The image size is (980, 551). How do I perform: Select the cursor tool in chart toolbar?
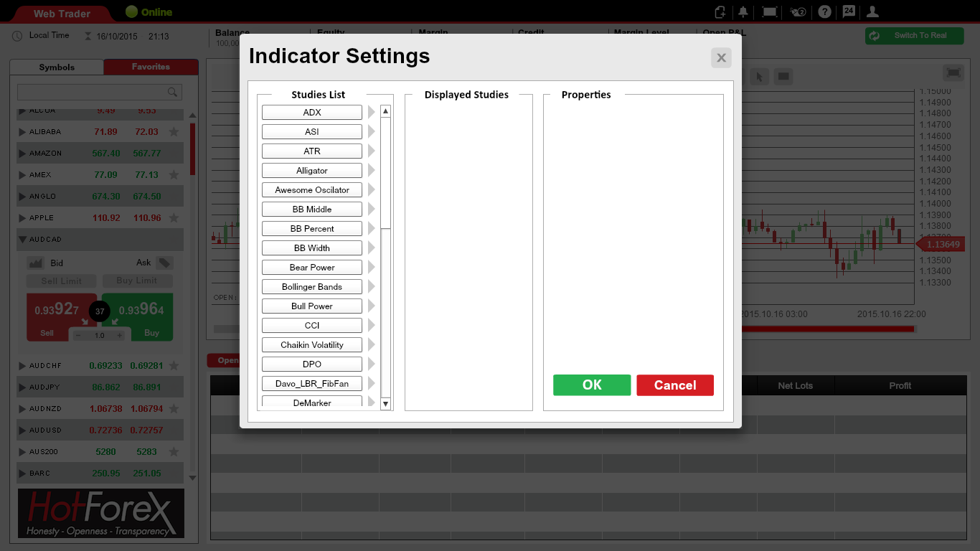click(760, 77)
